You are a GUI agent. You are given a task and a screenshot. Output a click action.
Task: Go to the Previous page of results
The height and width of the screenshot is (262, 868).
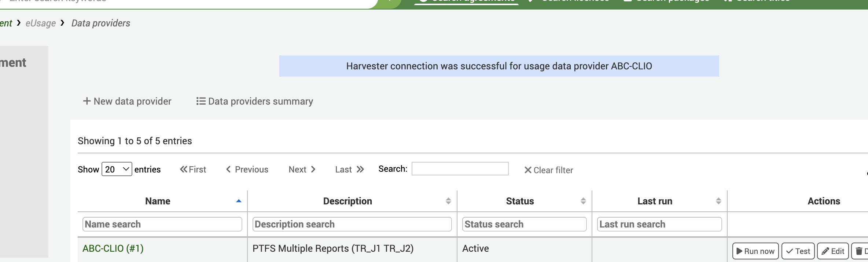coord(247,170)
